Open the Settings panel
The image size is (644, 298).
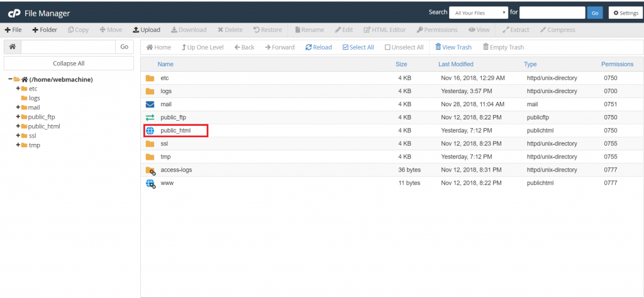[x=626, y=13]
